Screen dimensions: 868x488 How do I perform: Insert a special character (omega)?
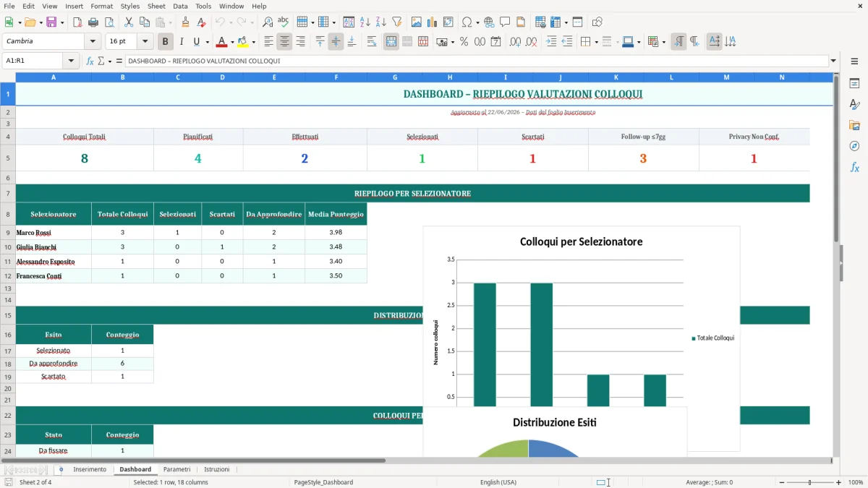(467, 22)
